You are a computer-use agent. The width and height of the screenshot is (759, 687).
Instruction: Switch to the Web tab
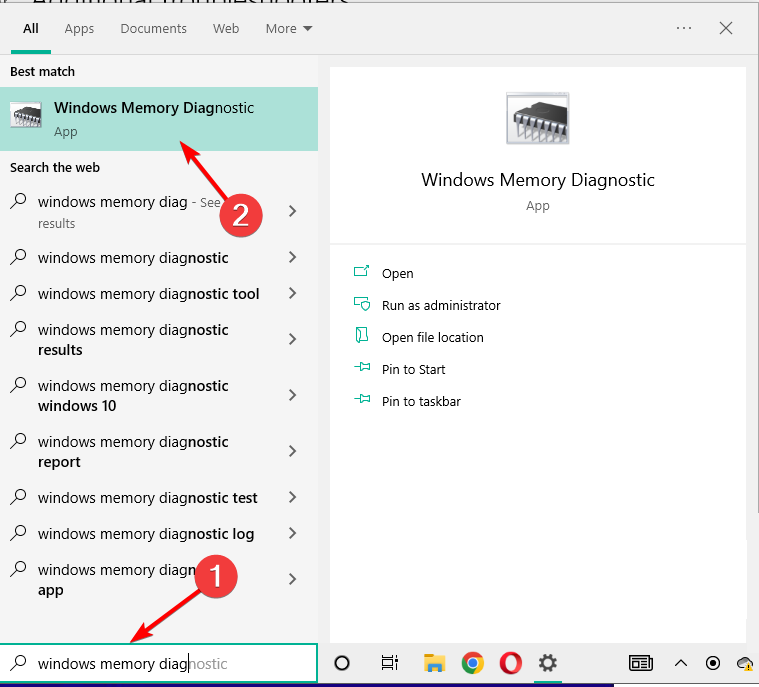point(226,29)
